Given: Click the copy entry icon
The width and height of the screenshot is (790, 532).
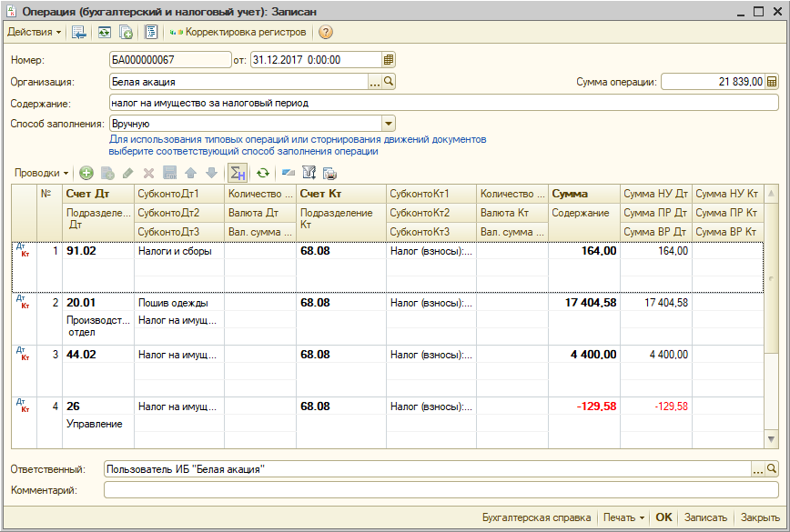Looking at the screenshot, I should coord(107,173).
